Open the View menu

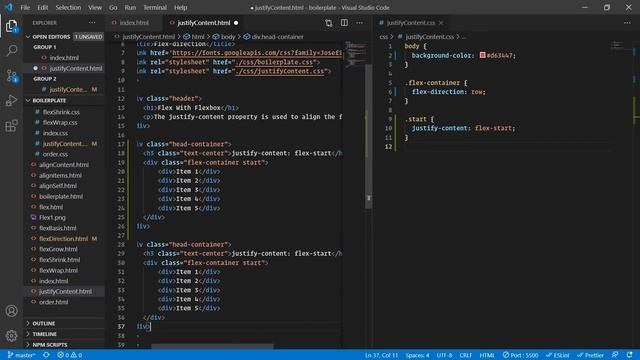point(95,7)
